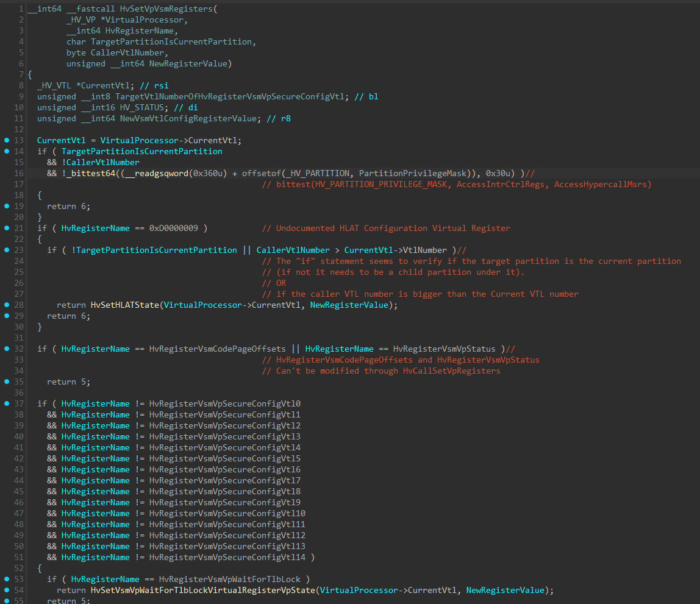Click the '// rsi' register comment

tap(154, 86)
